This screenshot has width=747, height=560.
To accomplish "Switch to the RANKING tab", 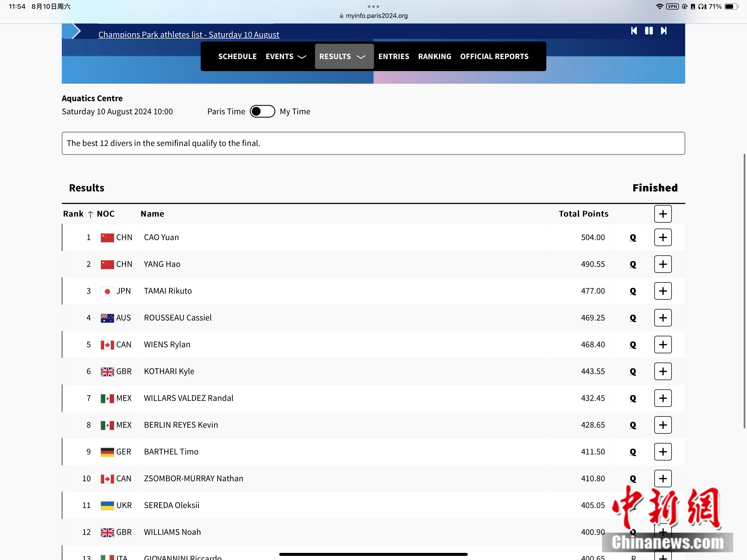I will pos(434,56).
